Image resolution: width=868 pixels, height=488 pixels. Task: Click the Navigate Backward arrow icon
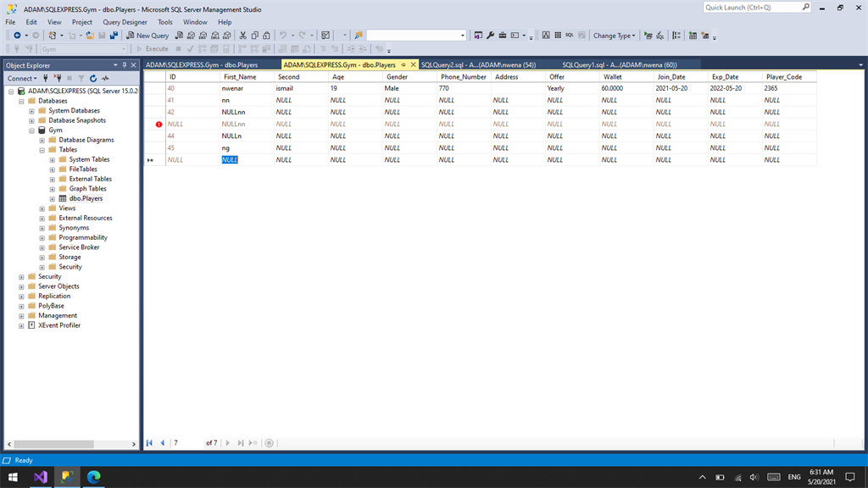(x=17, y=36)
